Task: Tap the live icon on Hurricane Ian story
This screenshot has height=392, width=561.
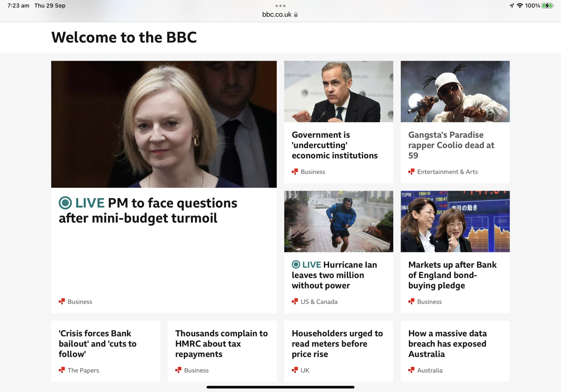Action: point(296,264)
